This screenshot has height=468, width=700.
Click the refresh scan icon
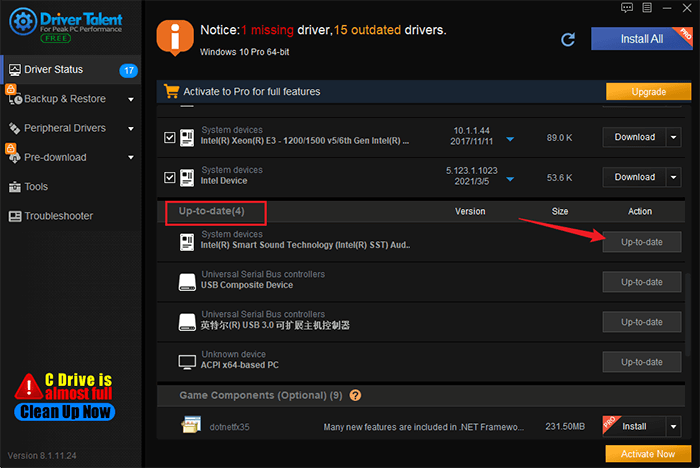(x=568, y=39)
